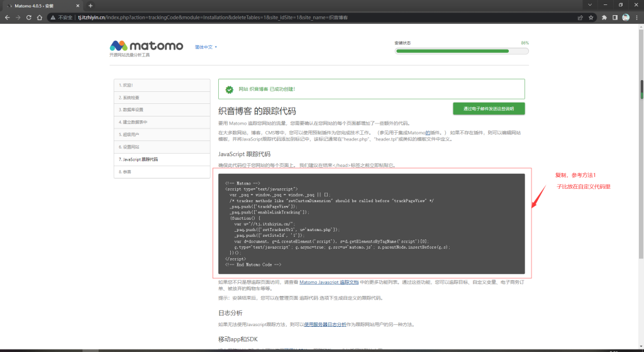Click the Matomo logo
The image size is (644, 352).
tap(146, 46)
